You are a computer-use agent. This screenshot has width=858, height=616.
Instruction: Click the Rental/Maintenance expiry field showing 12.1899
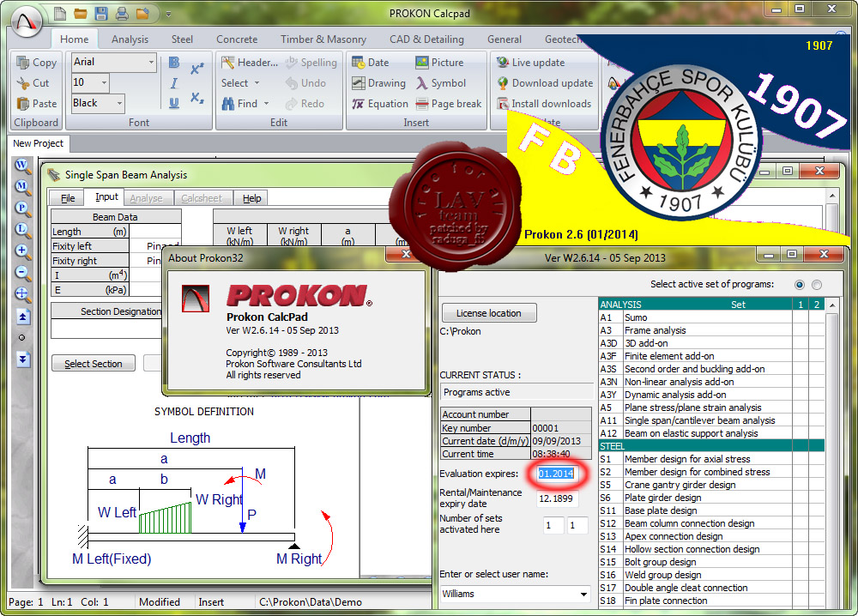(557, 498)
